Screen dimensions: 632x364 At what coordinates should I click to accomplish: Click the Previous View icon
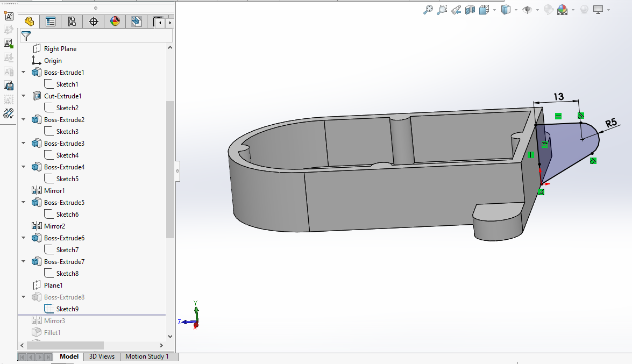[456, 10]
